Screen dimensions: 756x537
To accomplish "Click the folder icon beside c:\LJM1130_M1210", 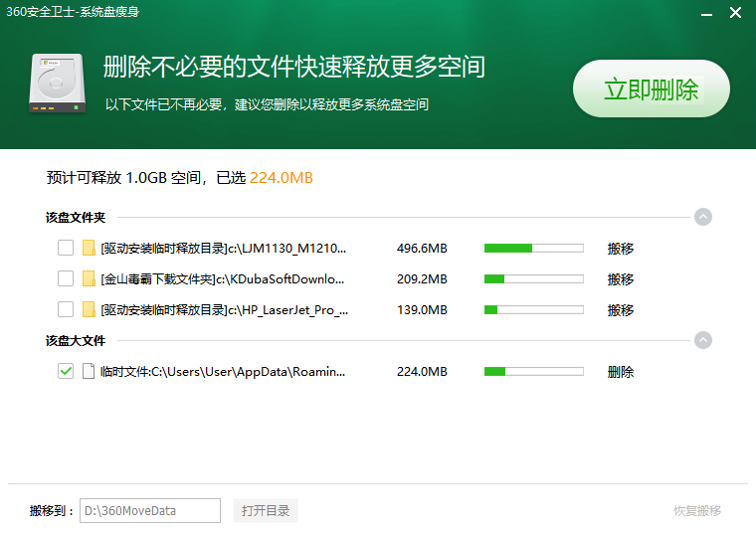I will (x=89, y=249).
